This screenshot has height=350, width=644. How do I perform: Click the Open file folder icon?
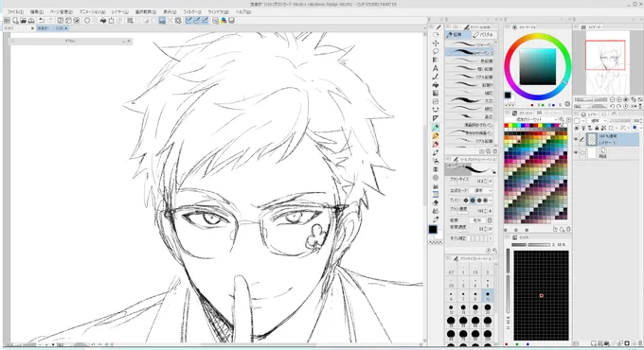tap(23, 20)
